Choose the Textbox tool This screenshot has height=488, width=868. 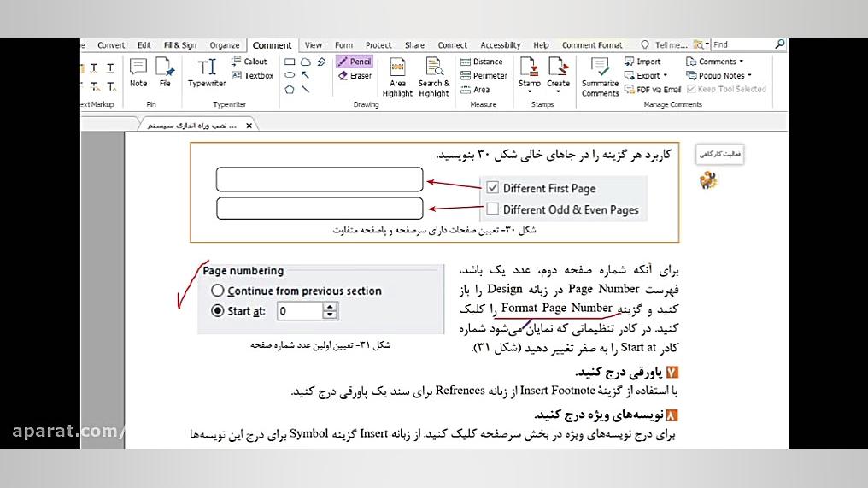coord(252,76)
